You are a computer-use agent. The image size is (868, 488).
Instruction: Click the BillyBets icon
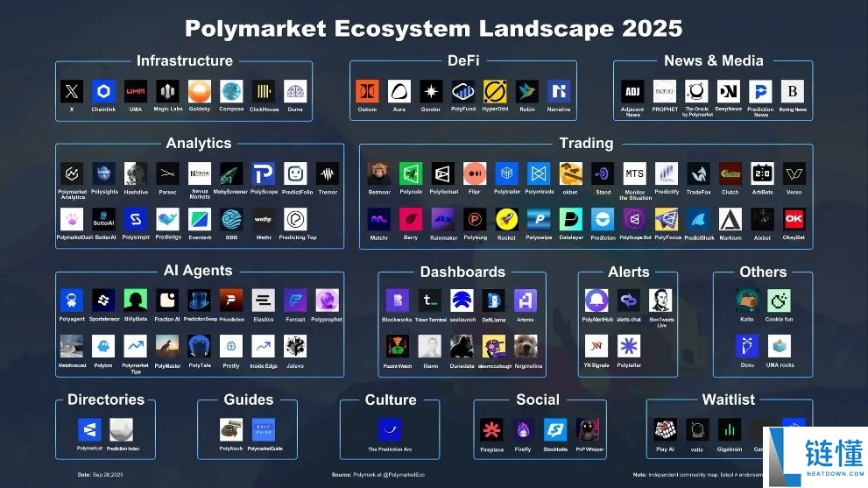coord(136,301)
